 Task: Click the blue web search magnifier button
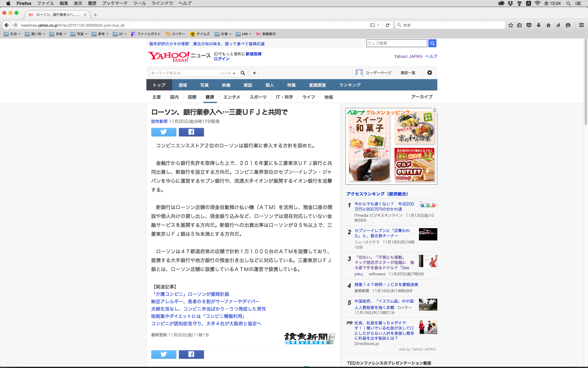pos(432,43)
